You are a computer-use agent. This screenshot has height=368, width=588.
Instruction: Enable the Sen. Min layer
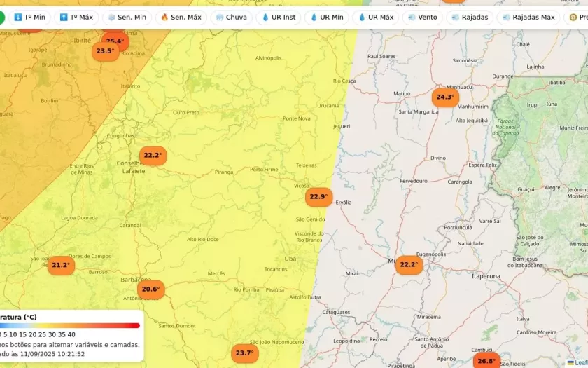[127, 18]
